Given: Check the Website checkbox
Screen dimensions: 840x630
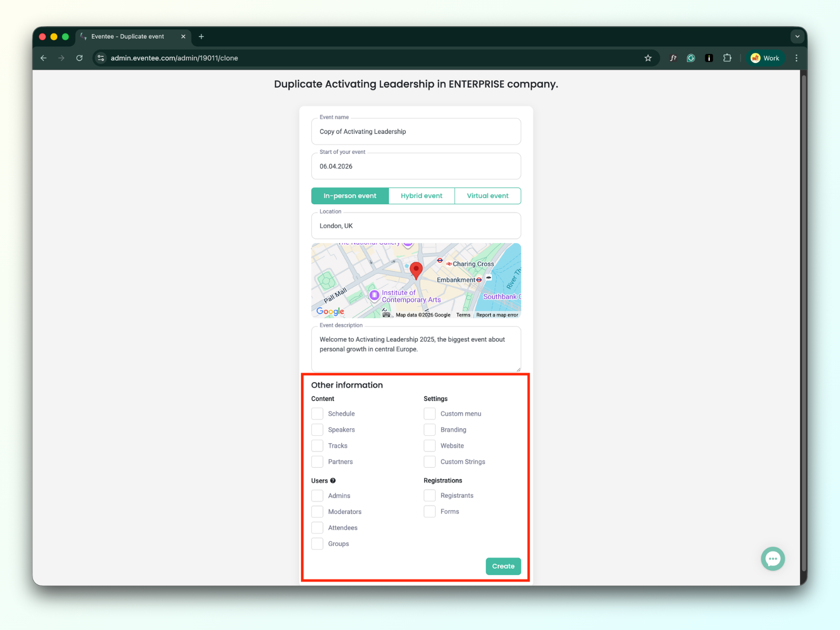Looking at the screenshot, I should point(429,446).
